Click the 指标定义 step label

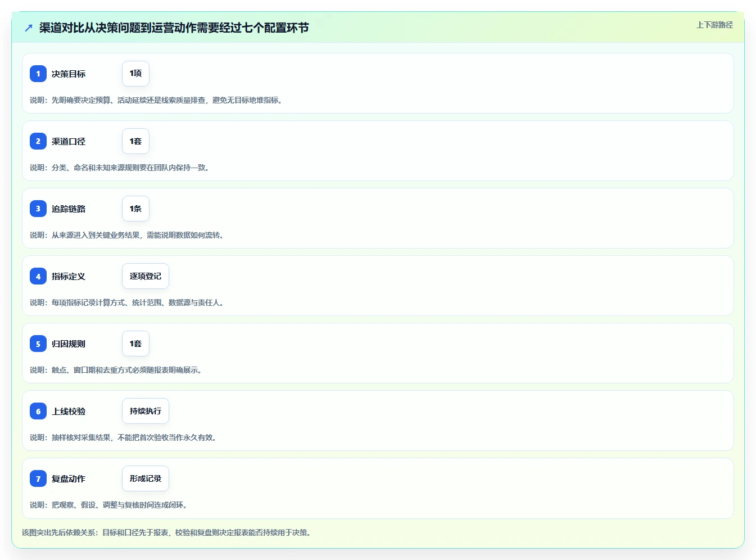point(69,276)
